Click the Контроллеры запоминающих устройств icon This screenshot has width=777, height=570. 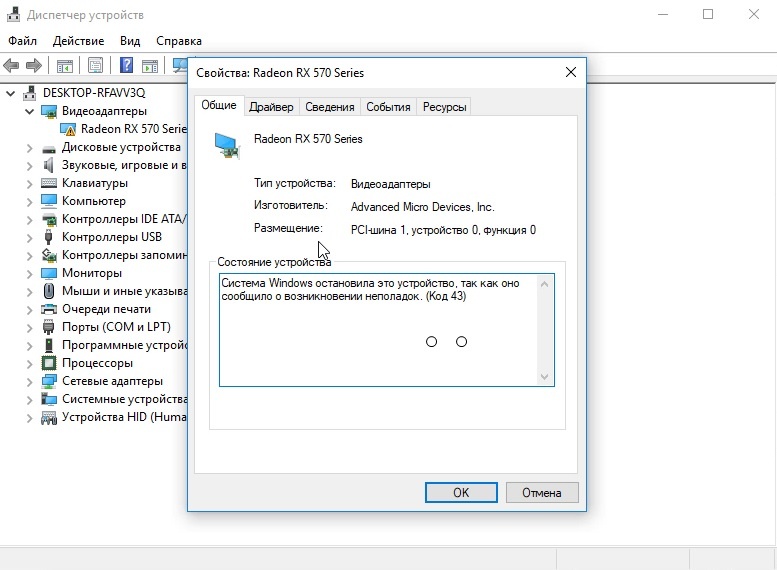tap(49, 255)
